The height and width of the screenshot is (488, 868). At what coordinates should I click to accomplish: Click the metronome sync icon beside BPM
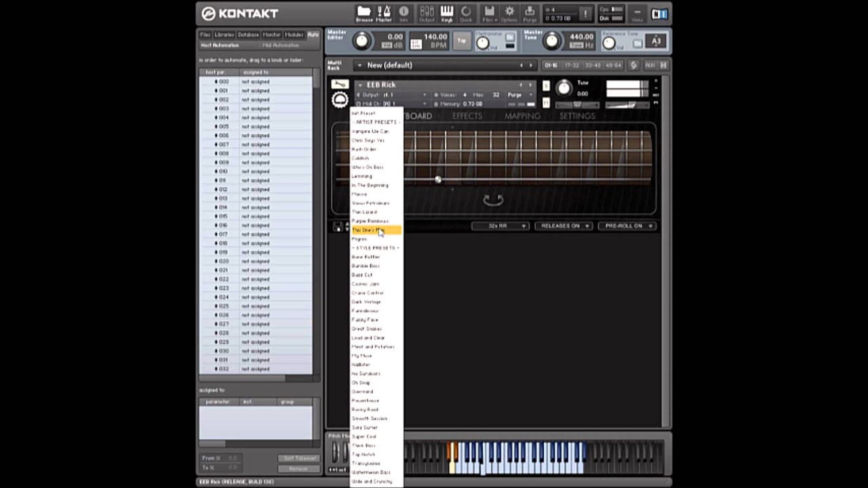coord(416,45)
